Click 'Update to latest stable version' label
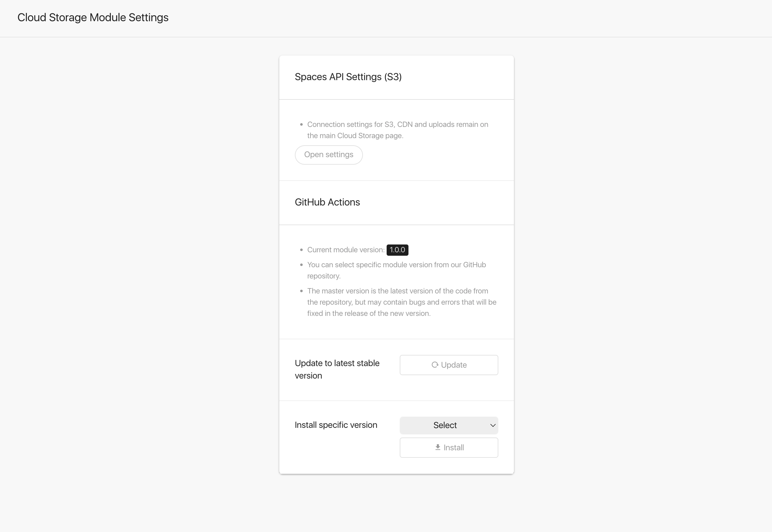772x532 pixels. (x=337, y=369)
